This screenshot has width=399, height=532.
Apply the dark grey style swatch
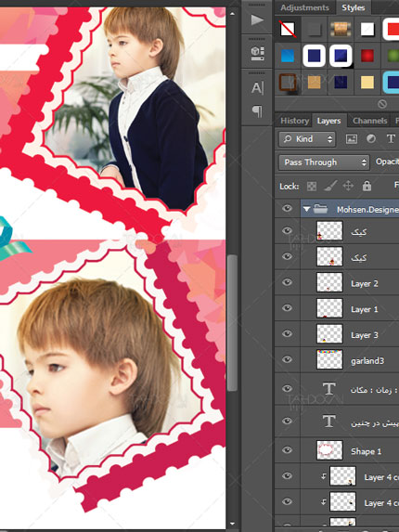tap(314, 29)
